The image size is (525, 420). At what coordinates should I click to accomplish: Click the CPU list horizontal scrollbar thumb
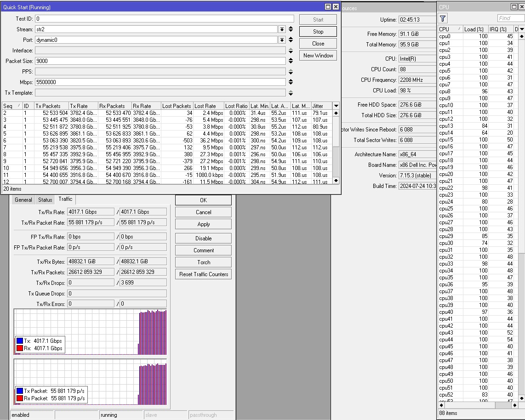click(503, 405)
